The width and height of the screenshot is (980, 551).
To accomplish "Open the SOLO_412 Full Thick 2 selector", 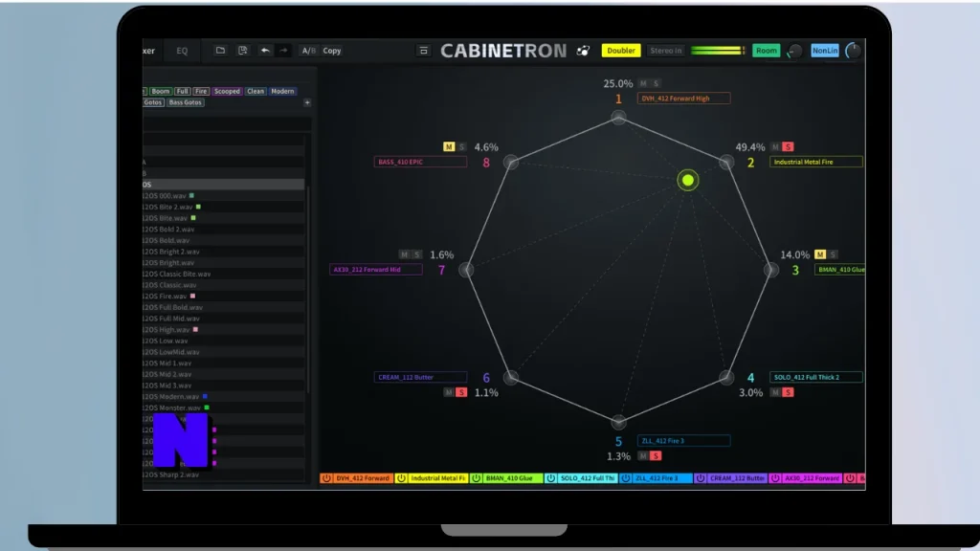I will pos(816,377).
